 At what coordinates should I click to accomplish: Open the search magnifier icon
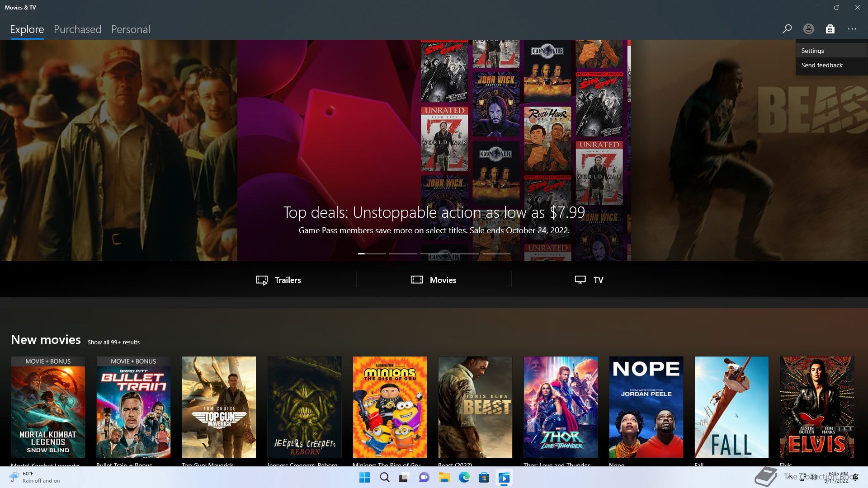[x=787, y=29]
